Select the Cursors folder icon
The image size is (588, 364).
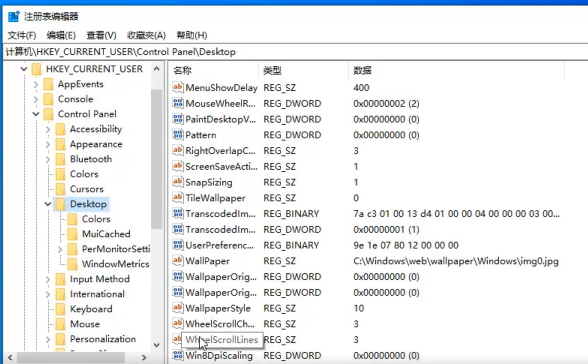point(60,189)
